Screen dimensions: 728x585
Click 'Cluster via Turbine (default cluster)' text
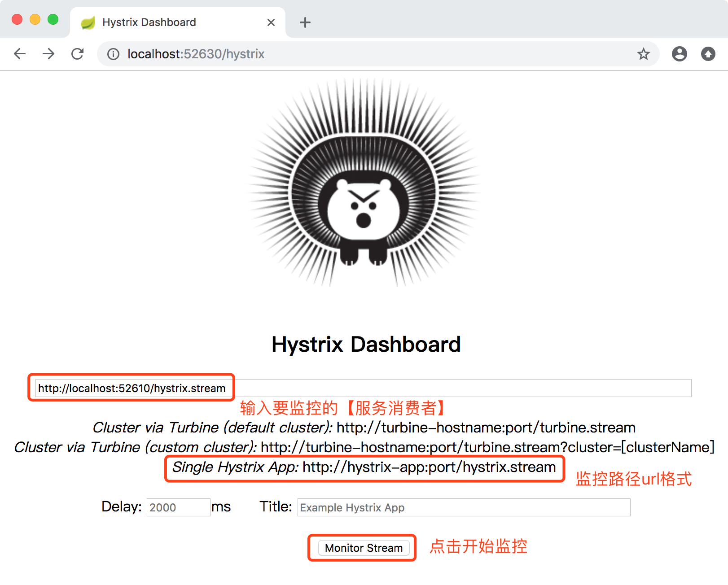212,428
